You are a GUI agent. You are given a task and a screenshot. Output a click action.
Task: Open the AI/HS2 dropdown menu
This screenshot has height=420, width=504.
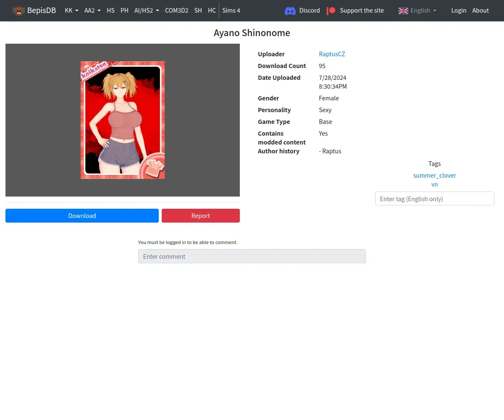pyautogui.click(x=147, y=10)
